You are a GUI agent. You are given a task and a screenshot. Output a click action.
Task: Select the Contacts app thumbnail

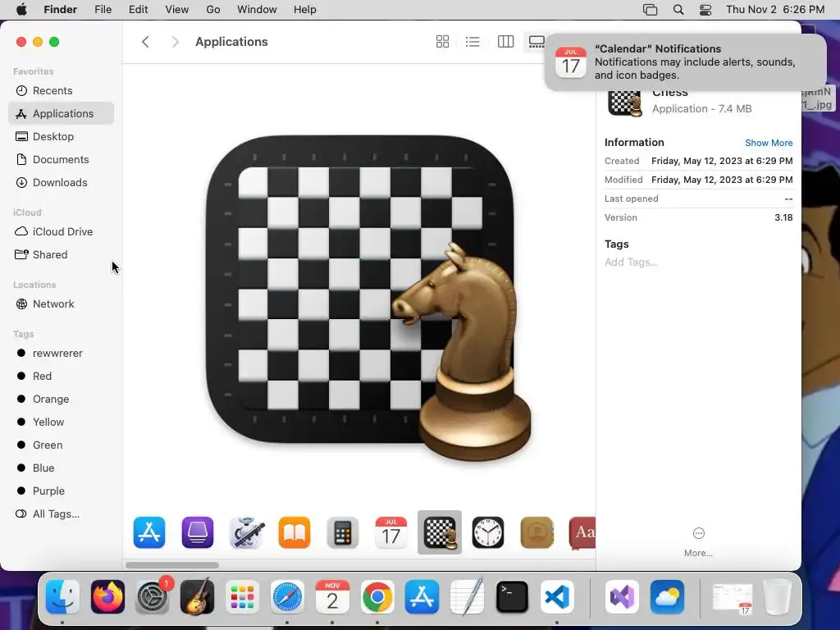(x=536, y=532)
